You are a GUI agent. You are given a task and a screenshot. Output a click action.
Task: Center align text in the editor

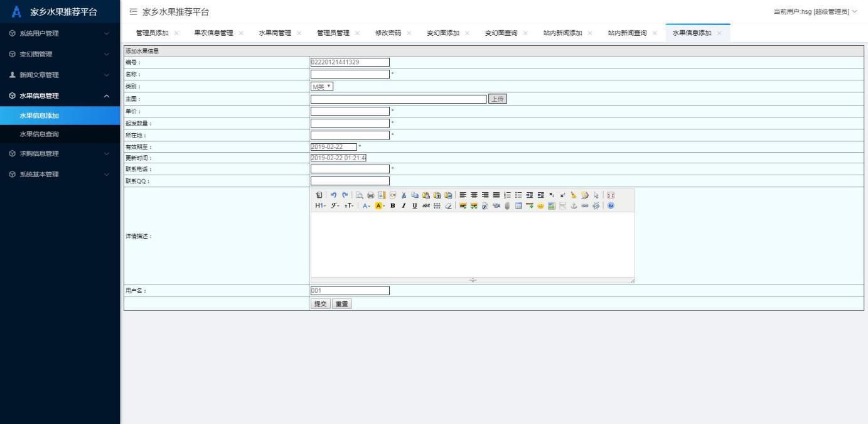474,195
